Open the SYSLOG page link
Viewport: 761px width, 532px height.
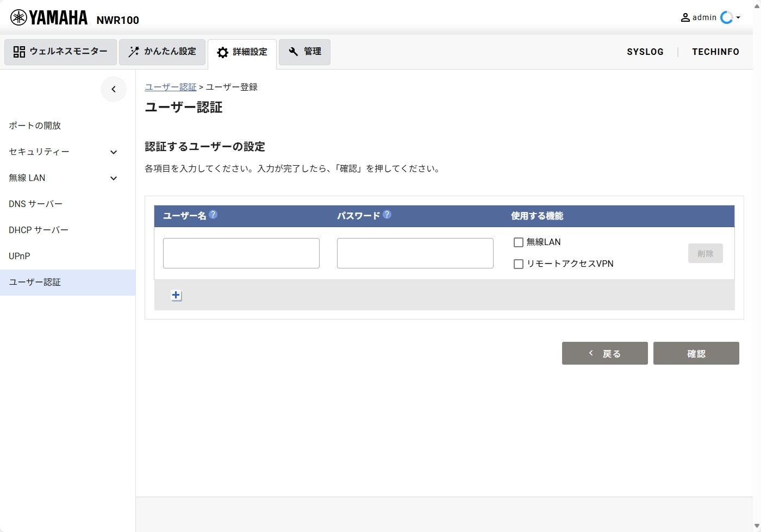645,52
